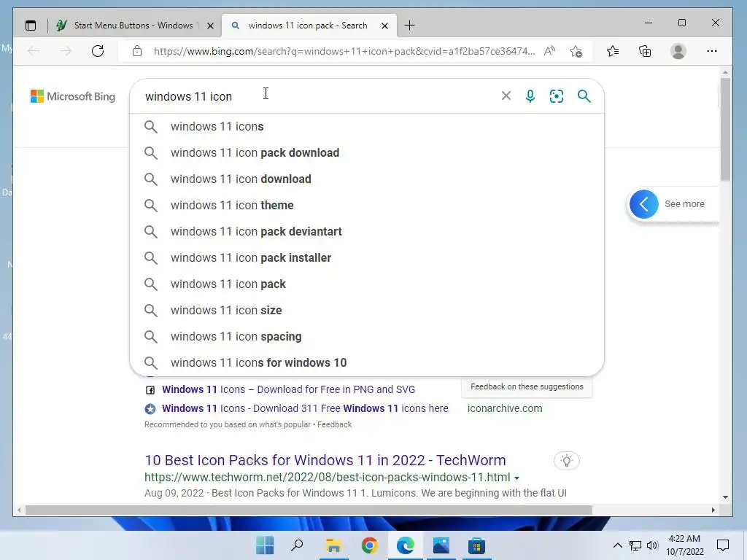Expand techworm.net URL dropdown arrow

point(517,478)
